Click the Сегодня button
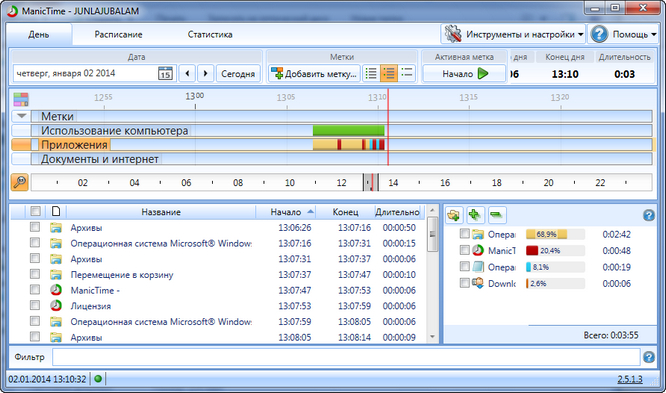Screen dimensions: 666x393 click(238, 74)
